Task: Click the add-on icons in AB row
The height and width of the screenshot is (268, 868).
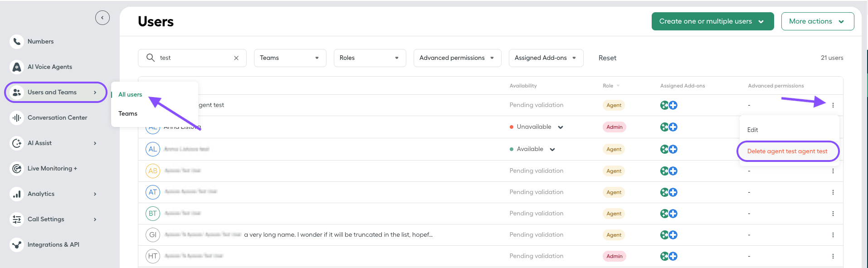Action: 669,171
